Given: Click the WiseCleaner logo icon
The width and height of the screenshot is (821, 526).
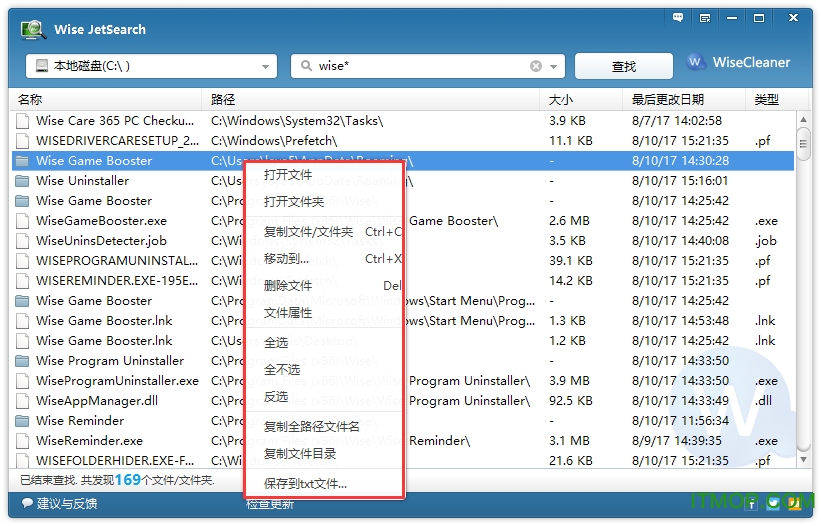Looking at the screenshot, I should 697,63.
